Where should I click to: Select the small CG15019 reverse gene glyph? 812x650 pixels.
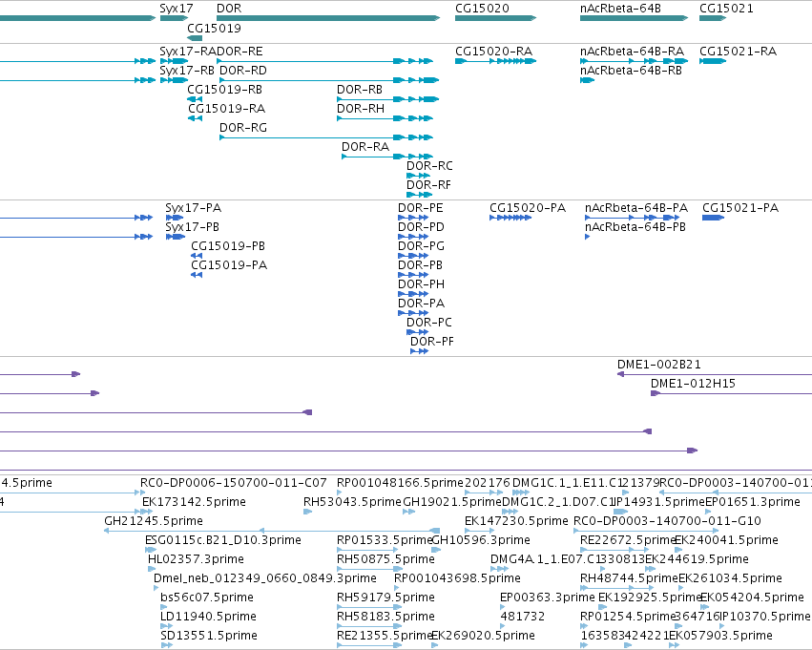[x=195, y=38]
